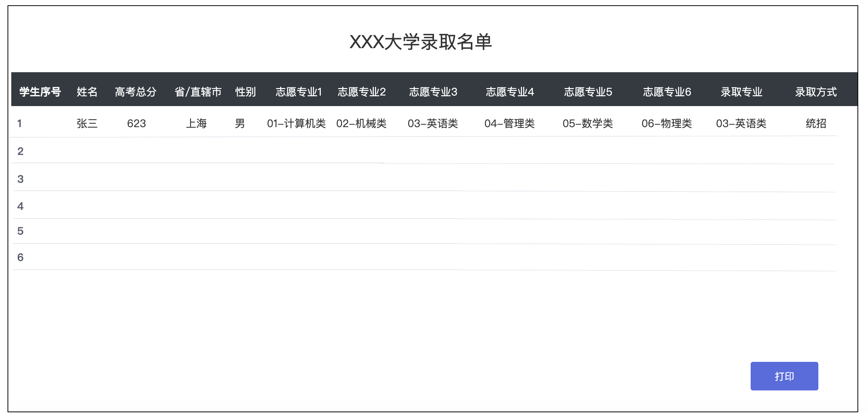Click the 打印 print button
This screenshot has width=868, height=413.
pyautogui.click(x=784, y=376)
